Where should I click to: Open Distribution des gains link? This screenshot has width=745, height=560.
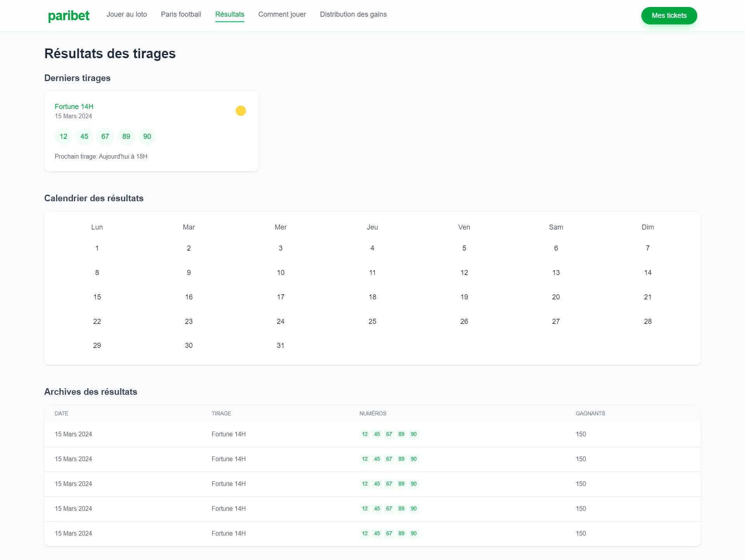click(353, 14)
